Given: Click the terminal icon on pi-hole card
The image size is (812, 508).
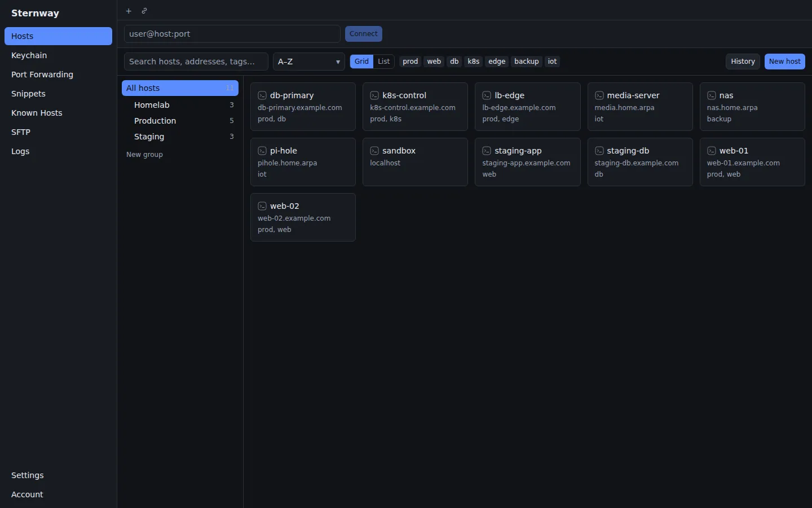Looking at the screenshot, I should coord(262,151).
